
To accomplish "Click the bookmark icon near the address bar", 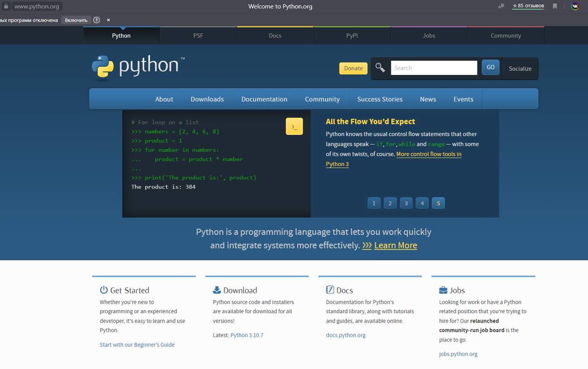I will click(x=554, y=6).
